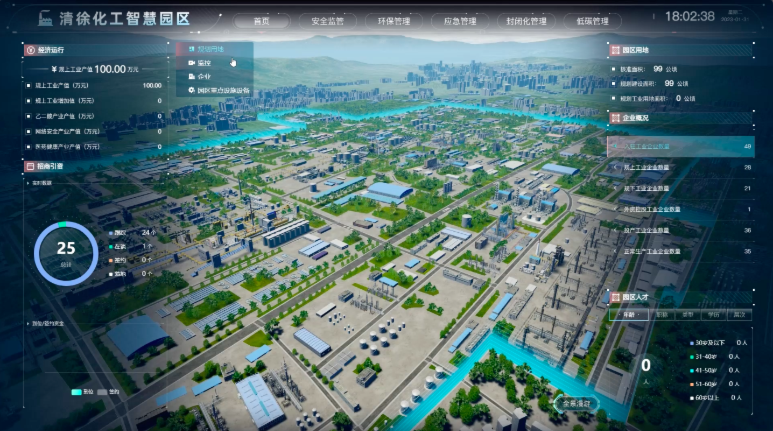Screen dimensions: 773x431
Task: Switch to 应急管理 navigation tab
Action: point(458,20)
